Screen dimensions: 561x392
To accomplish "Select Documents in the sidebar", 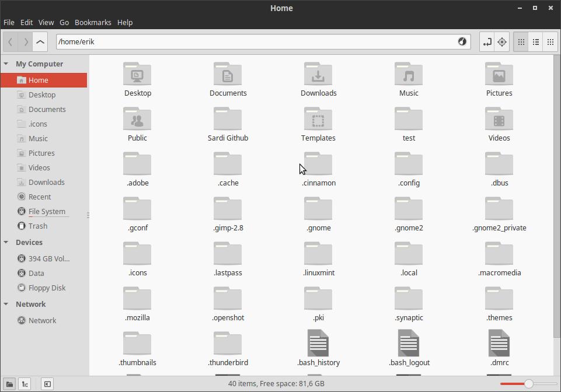I will tap(44, 110).
